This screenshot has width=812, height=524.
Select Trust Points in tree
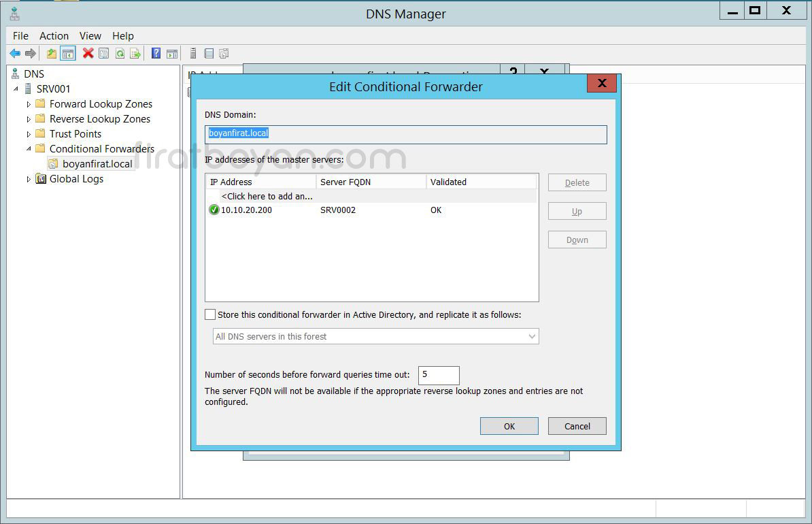click(75, 134)
